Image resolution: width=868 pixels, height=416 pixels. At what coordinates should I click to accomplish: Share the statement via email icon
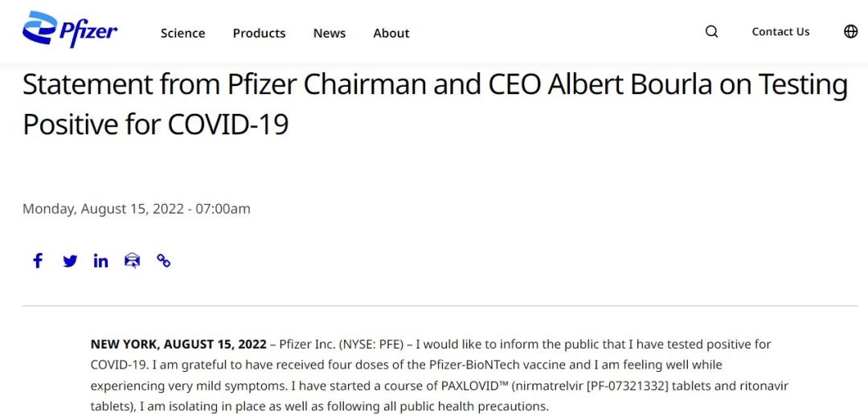[133, 260]
